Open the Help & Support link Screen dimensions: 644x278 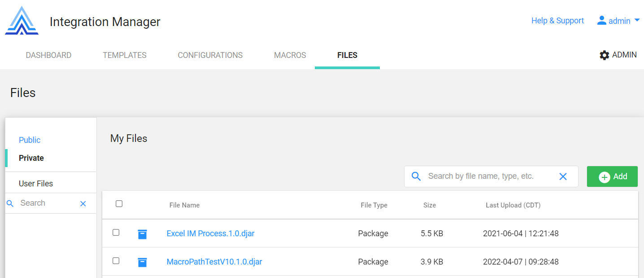[557, 21]
